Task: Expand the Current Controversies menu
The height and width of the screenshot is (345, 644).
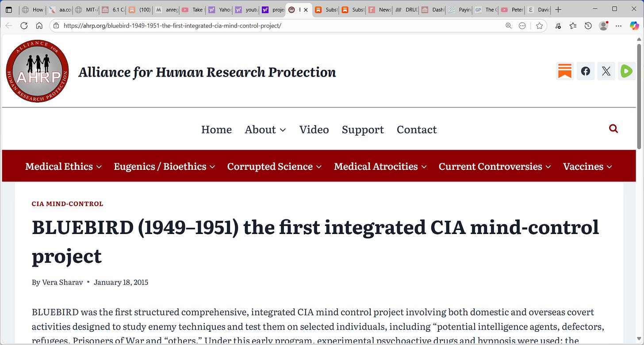Action: pyautogui.click(x=495, y=166)
